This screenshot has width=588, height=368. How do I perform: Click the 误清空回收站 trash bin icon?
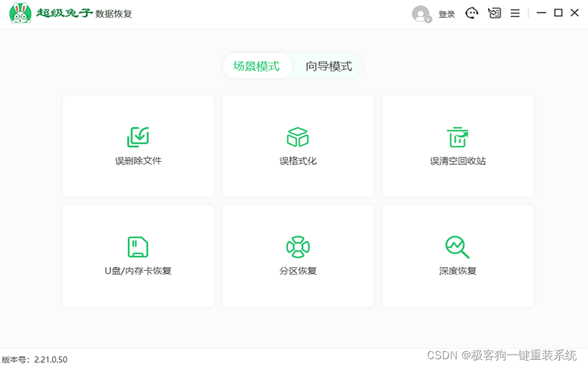click(457, 137)
